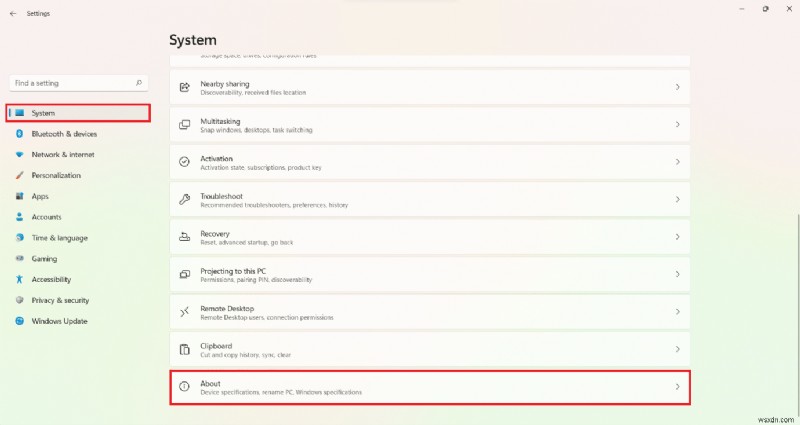
Task: Expand Nearby sharing via its chevron
Action: (678, 87)
